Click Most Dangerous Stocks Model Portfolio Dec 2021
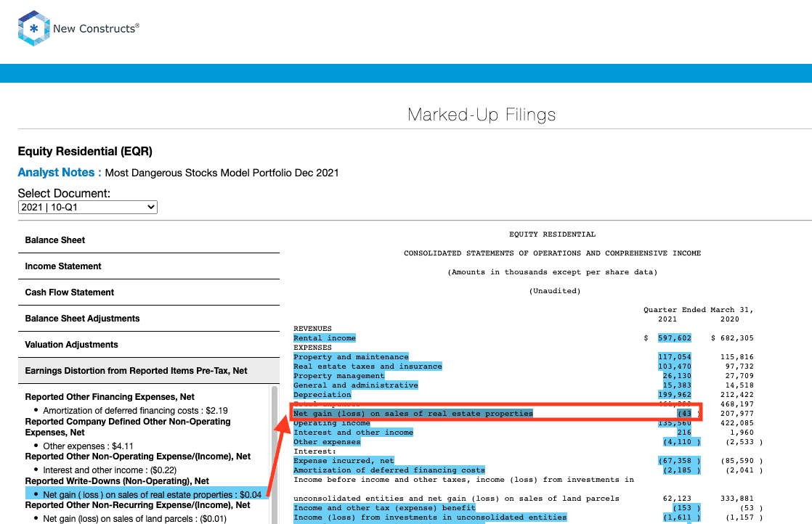The width and height of the screenshot is (812, 524). click(222, 173)
